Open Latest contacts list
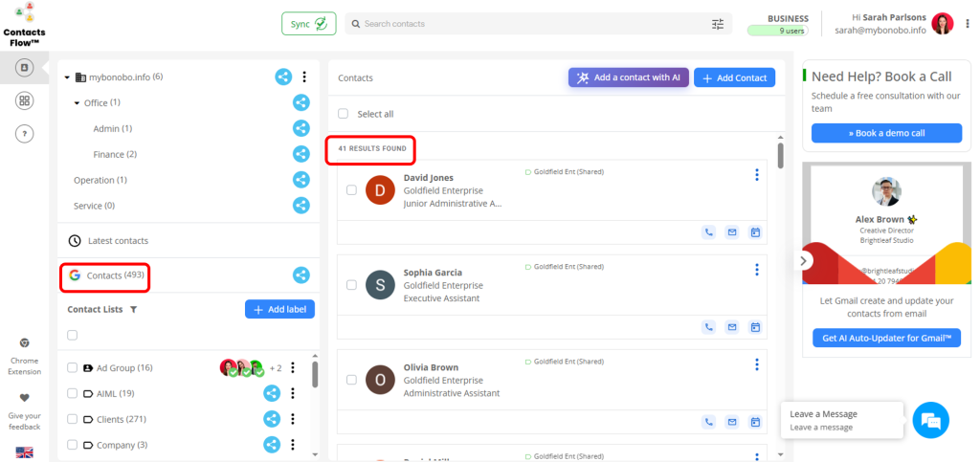The width and height of the screenshot is (980, 462). coord(117,241)
